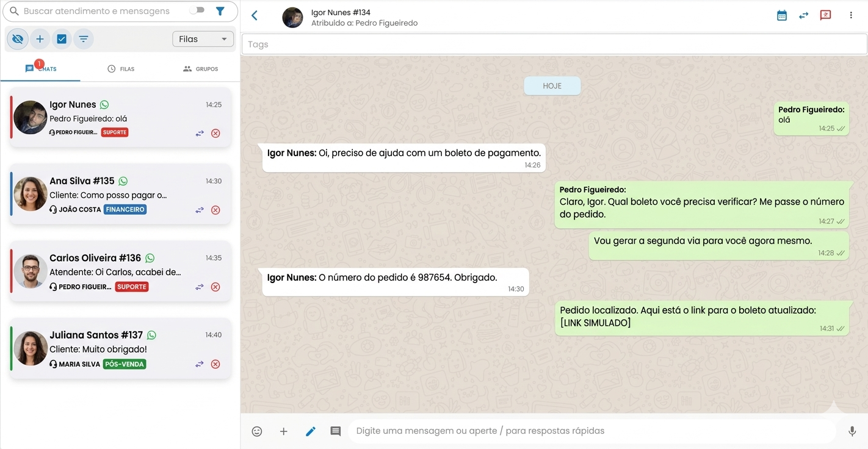The height and width of the screenshot is (449, 868).
Task: Toggle the crossed-eye visibility button
Action: pyautogui.click(x=18, y=39)
